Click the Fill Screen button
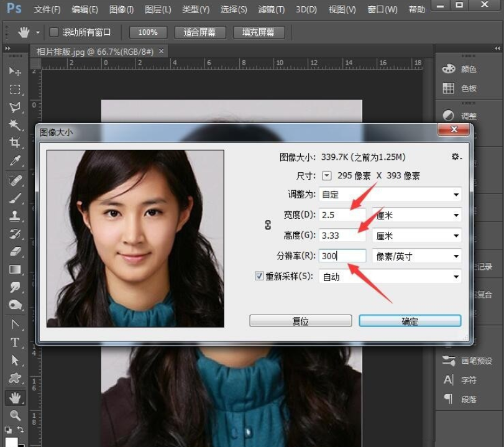 click(259, 32)
